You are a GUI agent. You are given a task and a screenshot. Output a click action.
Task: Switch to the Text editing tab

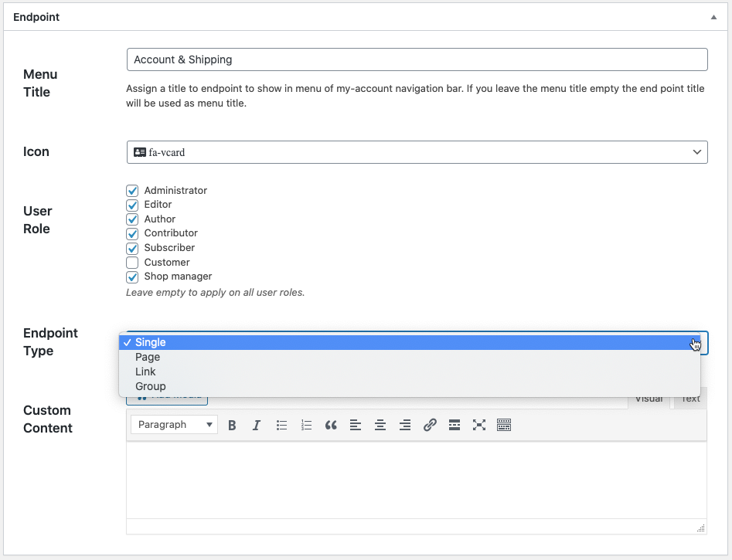tap(689, 398)
